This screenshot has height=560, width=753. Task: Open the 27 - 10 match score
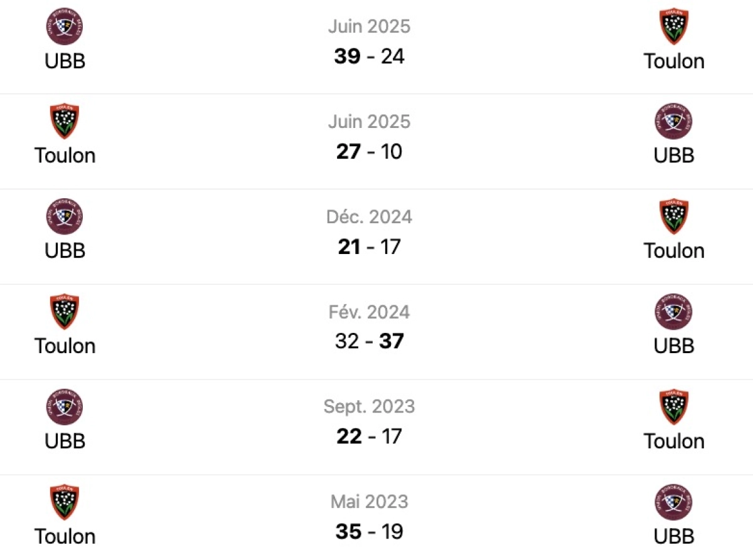(369, 152)
